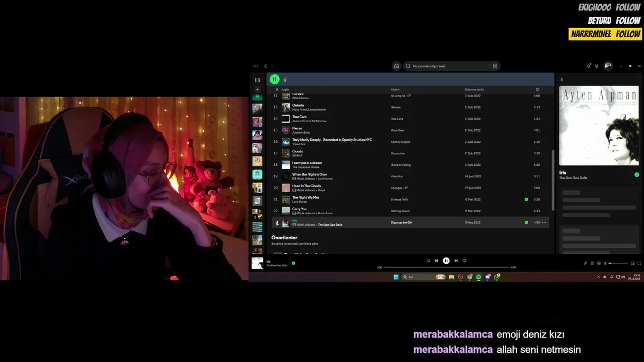Open the notifications bell
Screen dimensions: 644x362
click(589, 66)
